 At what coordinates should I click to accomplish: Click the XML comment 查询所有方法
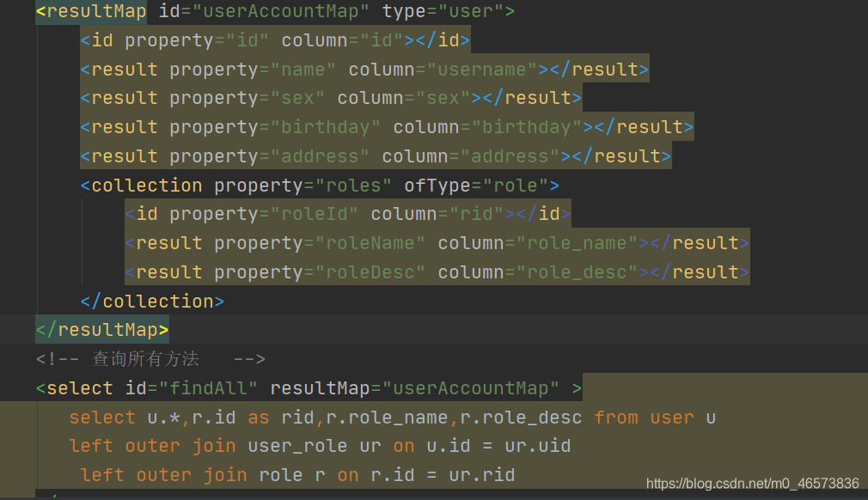(x=150, y=359)
